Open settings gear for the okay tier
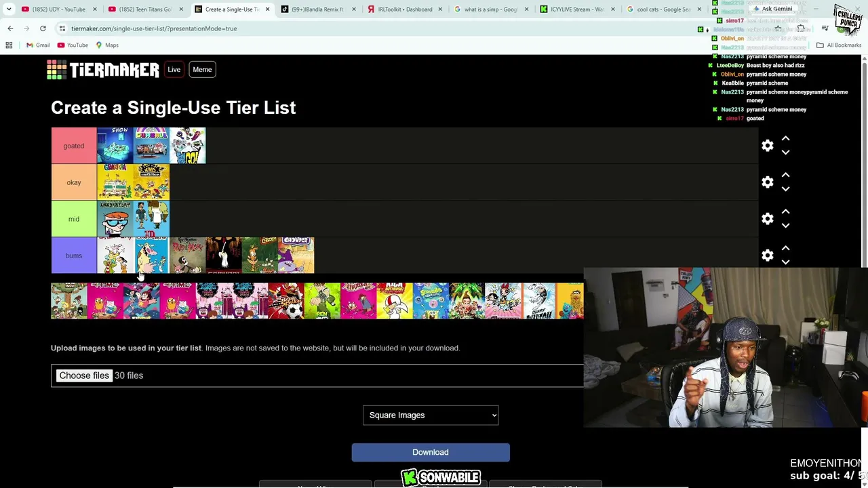 point(768,182)
